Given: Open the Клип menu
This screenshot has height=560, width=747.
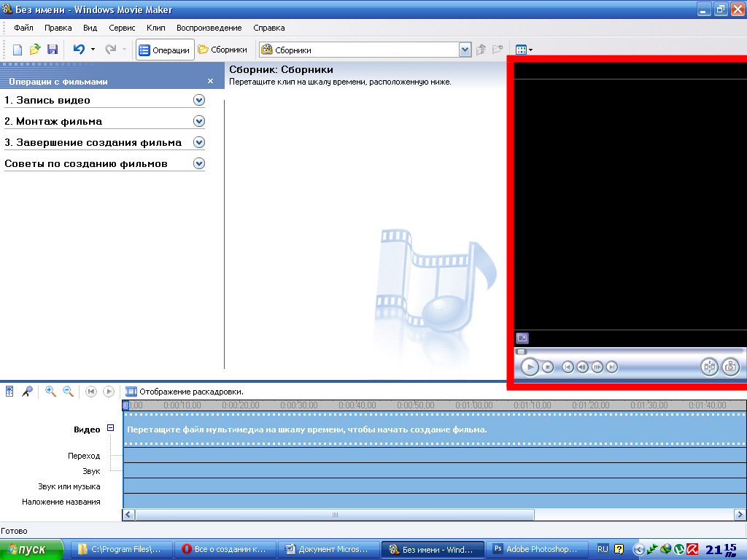Looking at the screenshot, I should coord(156,28).
